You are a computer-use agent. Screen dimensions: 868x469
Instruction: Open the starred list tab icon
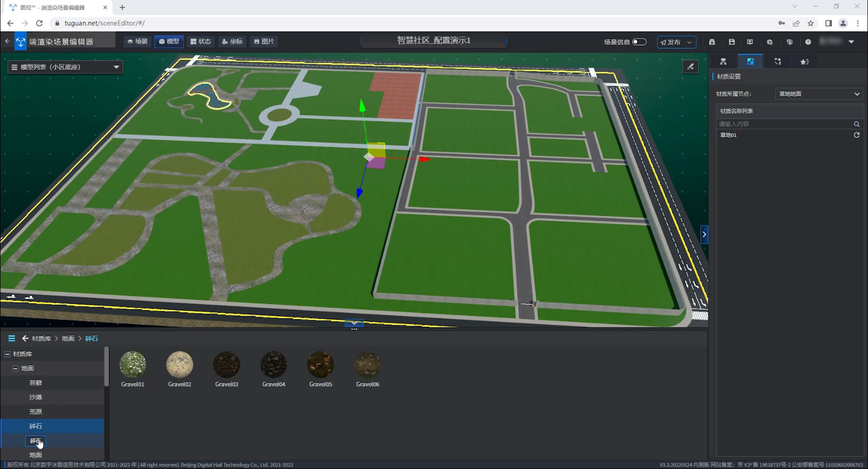tap(804, 62)
